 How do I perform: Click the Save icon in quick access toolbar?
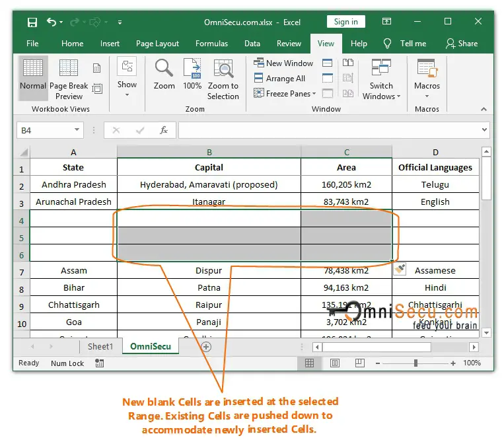32,22
